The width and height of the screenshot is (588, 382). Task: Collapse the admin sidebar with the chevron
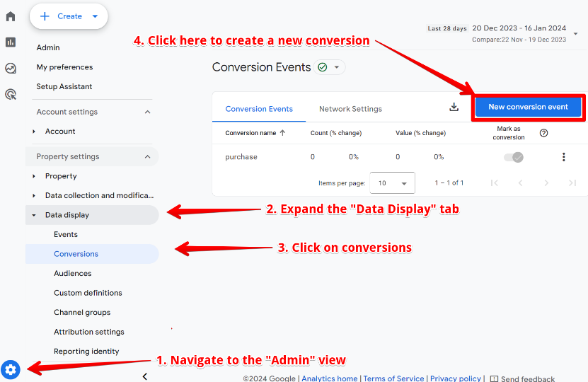(144, 376)
